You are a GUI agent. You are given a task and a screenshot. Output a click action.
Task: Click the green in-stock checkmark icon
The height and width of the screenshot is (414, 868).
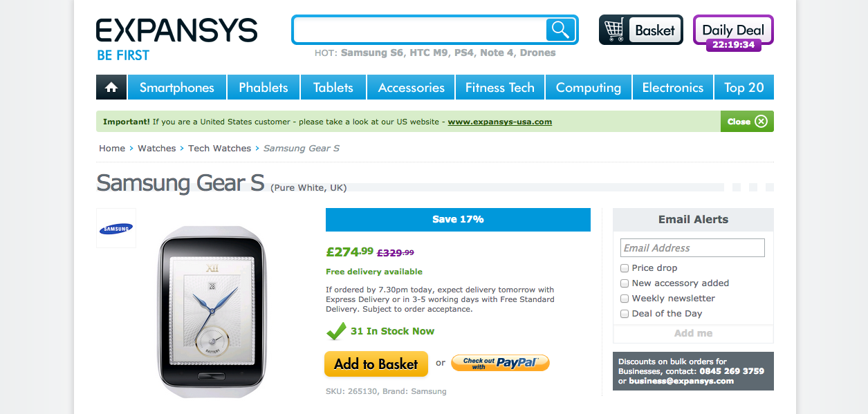tap(336, 331)
